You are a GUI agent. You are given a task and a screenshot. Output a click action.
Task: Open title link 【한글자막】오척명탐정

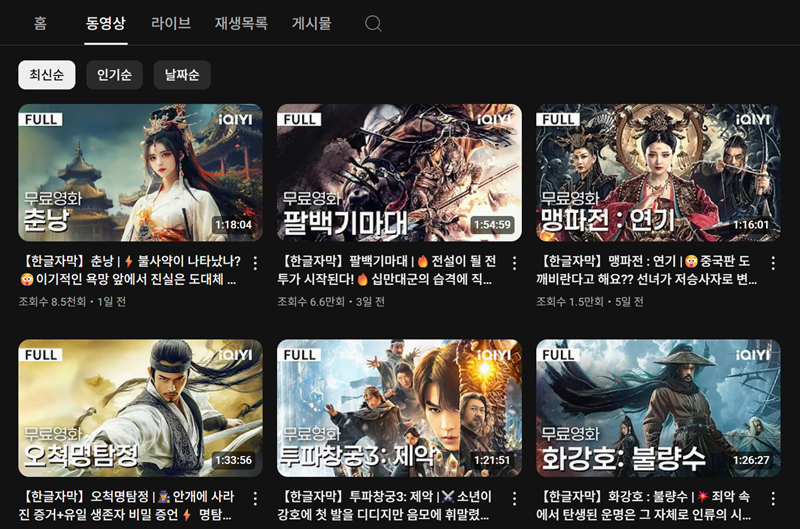pos(127,506)
